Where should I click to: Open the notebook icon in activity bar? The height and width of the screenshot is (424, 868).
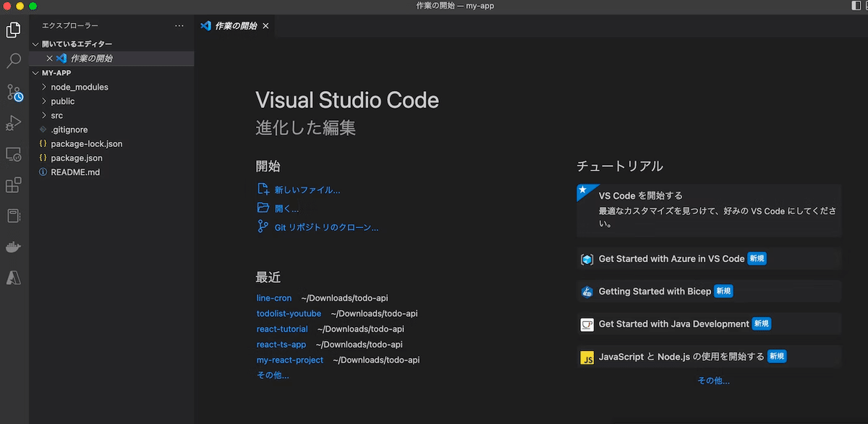click(x=14, y=216)
